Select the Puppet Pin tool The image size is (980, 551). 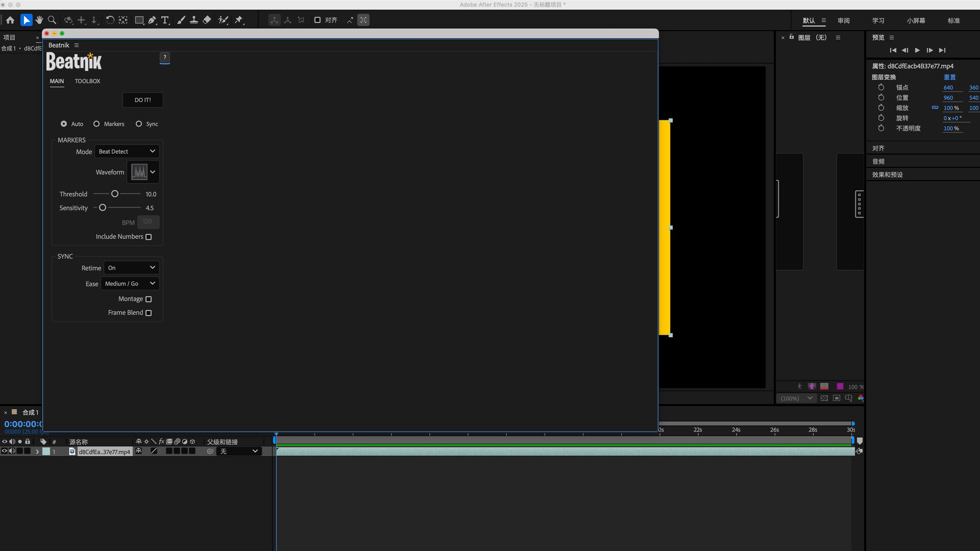coord(239,20)
